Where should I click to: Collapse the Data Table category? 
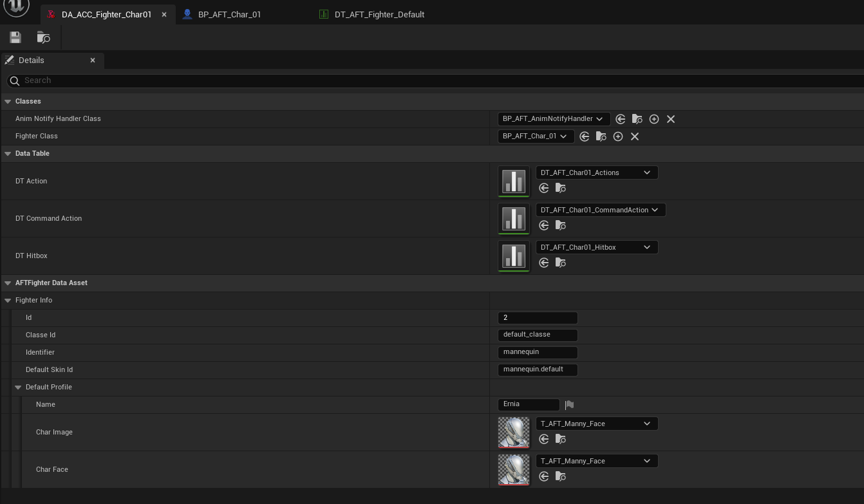pyautogui.click(x=8, y=154)
